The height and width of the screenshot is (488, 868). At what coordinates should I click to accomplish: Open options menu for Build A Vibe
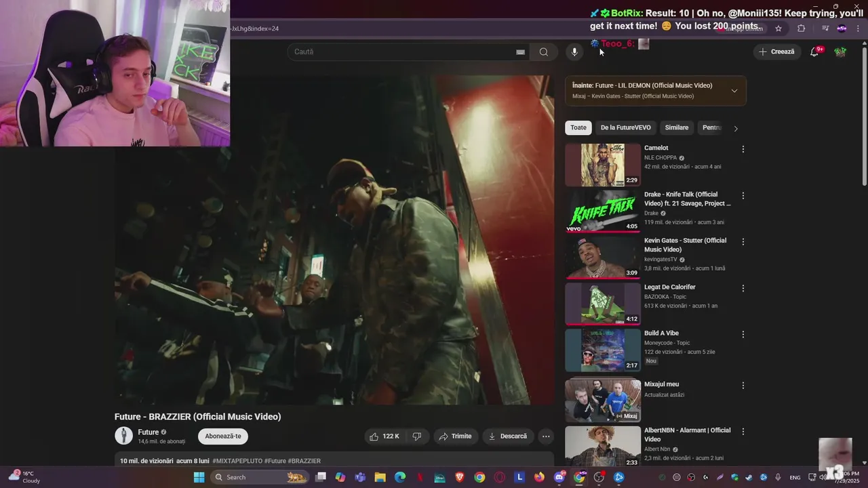click(743, 334)
